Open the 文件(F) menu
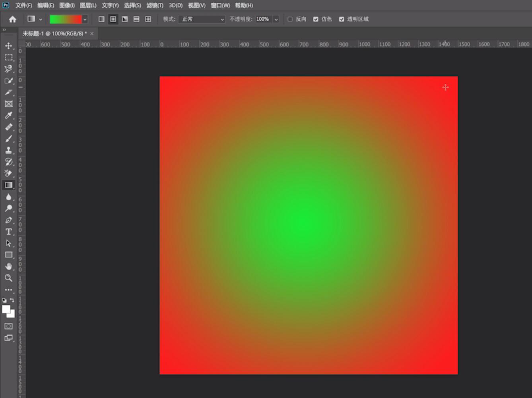Screen dimensions: 532x398 click(x=23, y=5)
